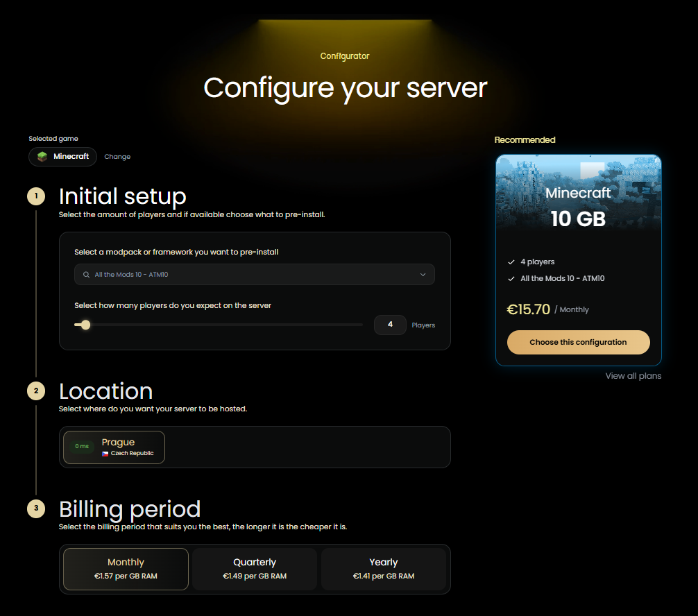This screenshot has height=616, width=698.
Task: Click the Minecraft selected game pill
Action: [62, 157]
